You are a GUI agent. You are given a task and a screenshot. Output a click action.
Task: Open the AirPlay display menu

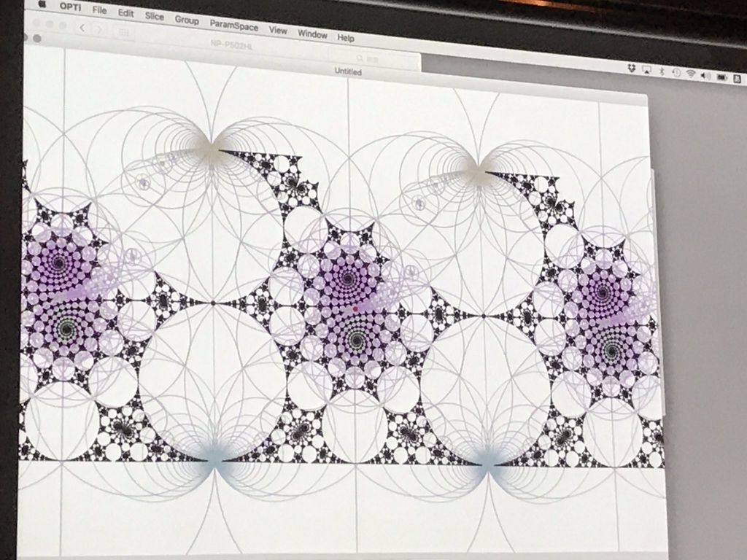click(x=646, y=70)
